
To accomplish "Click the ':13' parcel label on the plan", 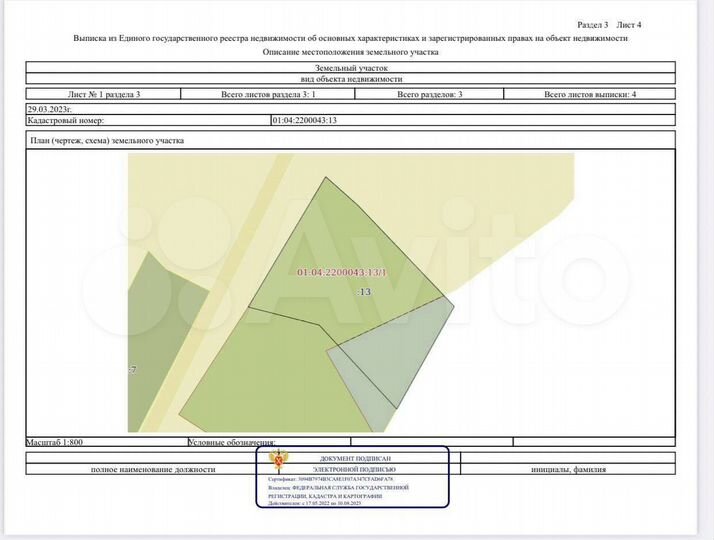I will pyautogui.click(x=364, y=292).
